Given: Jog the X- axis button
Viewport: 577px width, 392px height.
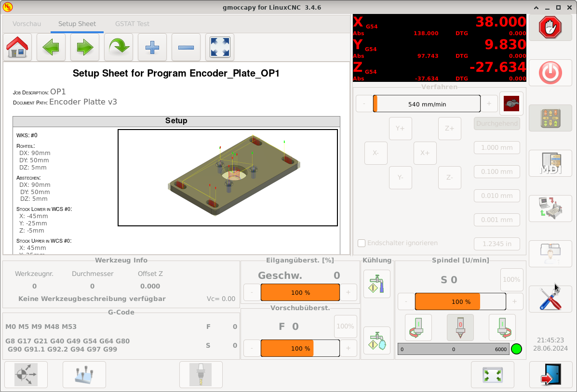Looking at the screenshot, I should (376, 153).
